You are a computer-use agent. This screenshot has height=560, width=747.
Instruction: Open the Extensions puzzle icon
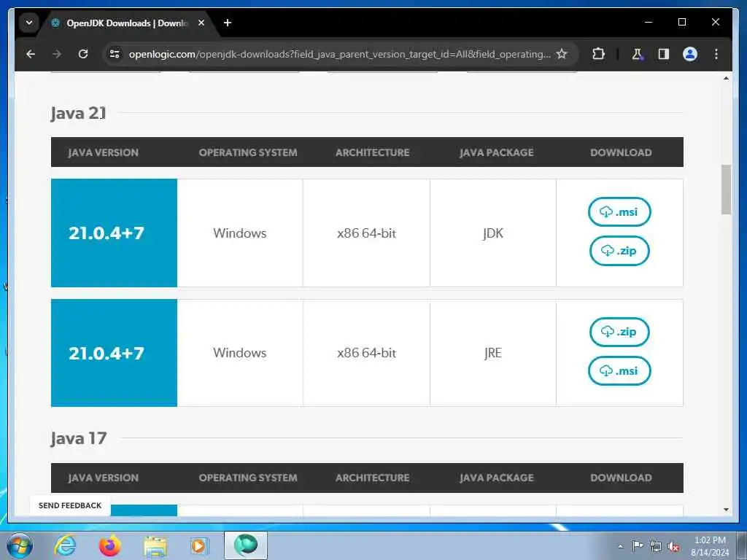point(598,54)
